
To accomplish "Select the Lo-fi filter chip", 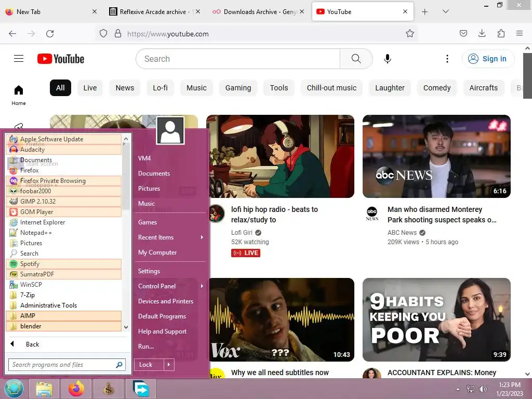I will coord(160,88).
